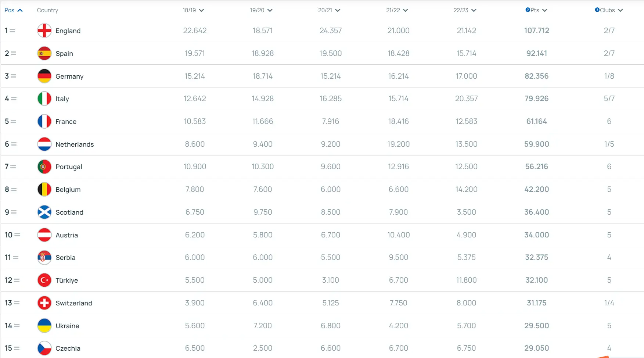644x358 pixels.
Task: Click the Spain flag icon
Action: tap(44, 53)
